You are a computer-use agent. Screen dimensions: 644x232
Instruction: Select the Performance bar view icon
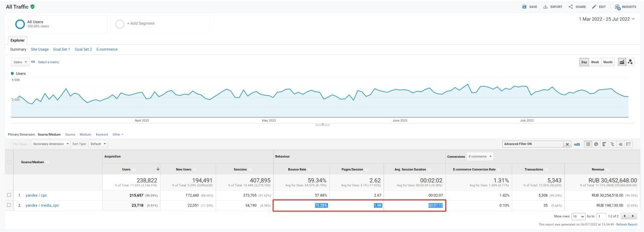coord(604,144)
